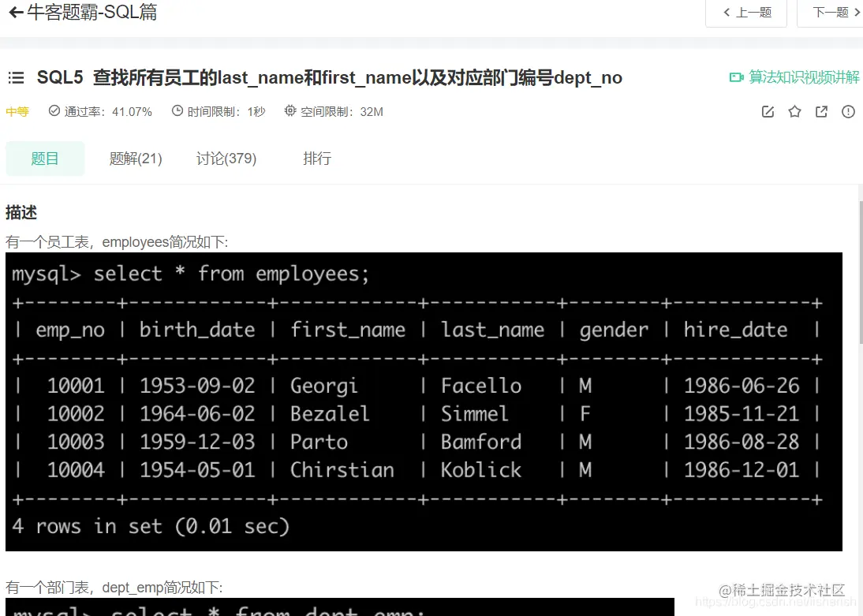The image size is (863, 616).
Task: Click the employees table screenshot image
Action: [x=424, y=401]
